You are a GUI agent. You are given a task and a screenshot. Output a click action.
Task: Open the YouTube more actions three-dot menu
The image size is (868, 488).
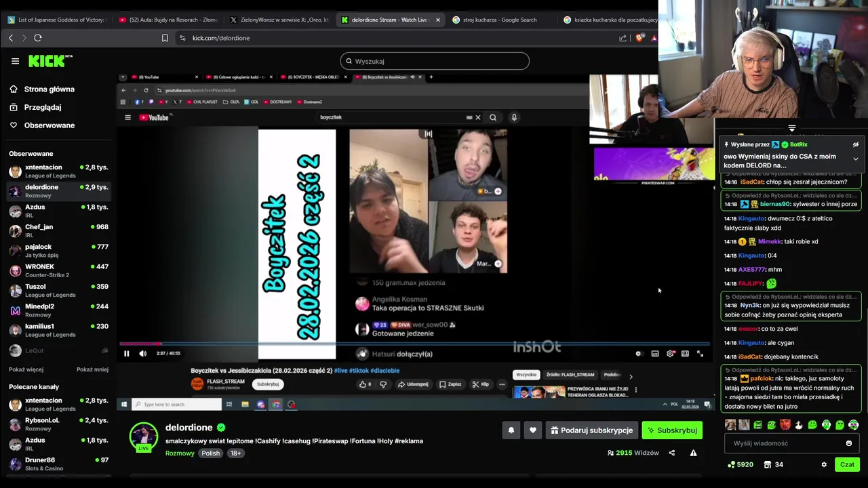tap(502, 384)
